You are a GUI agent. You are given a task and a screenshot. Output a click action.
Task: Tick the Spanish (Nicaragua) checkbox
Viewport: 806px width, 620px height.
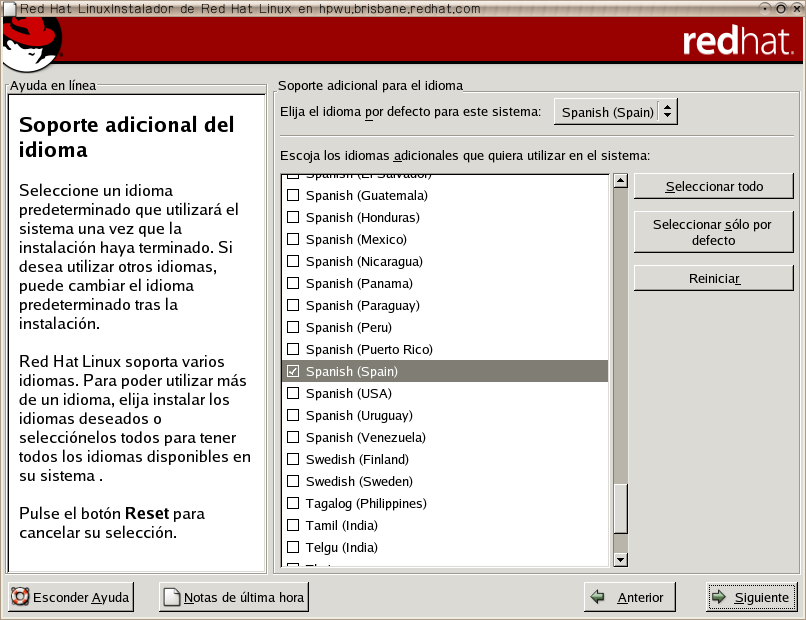coord(293,261)
